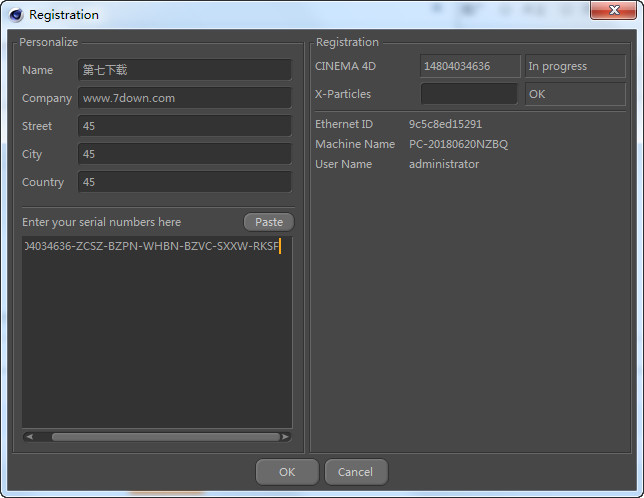The height and width of the screenshot is (498, 644).
Task: Click the Registration window title text
Action: click(x=64, y=15)
